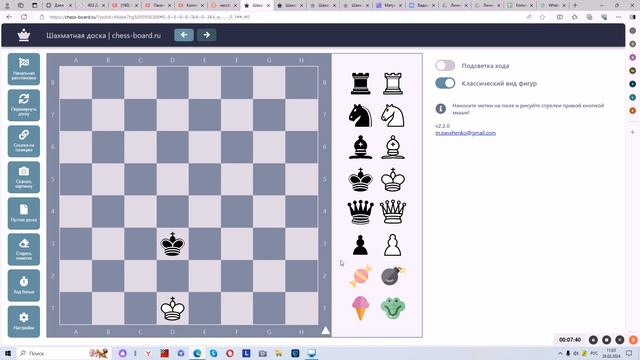Open the Windows Start menu
This screenshot has width=640, height=360.
click(8, 353)
